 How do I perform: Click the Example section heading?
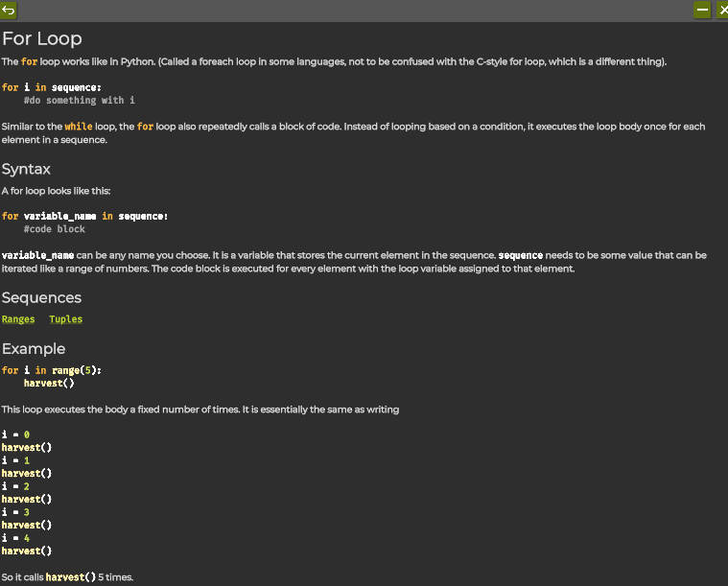pos(34,349)
